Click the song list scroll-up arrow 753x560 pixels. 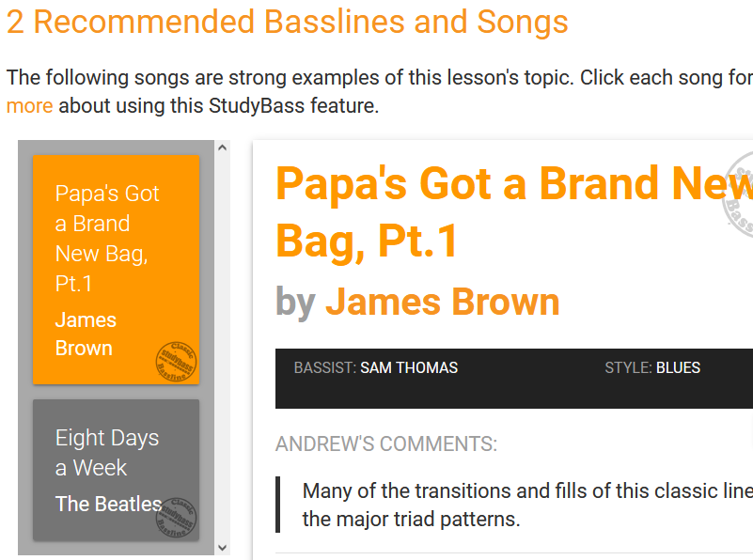coord(222,148)
